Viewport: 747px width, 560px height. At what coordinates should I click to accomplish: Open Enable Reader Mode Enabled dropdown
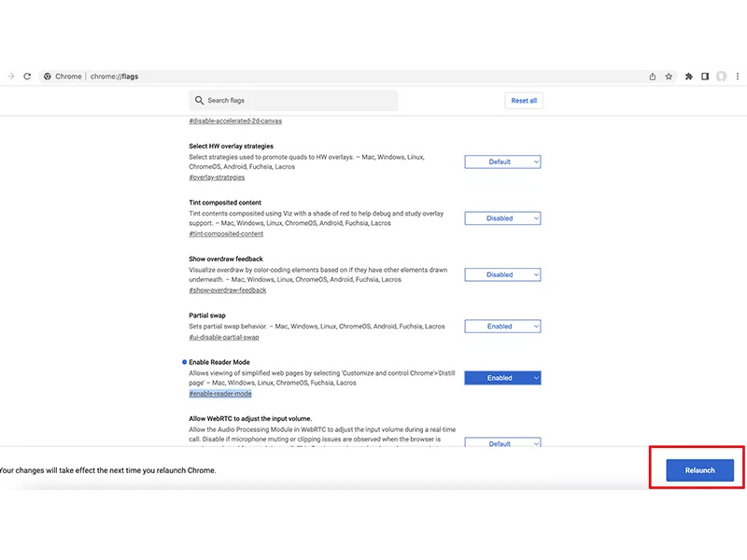pyautogui.click(x=502, y=378)
